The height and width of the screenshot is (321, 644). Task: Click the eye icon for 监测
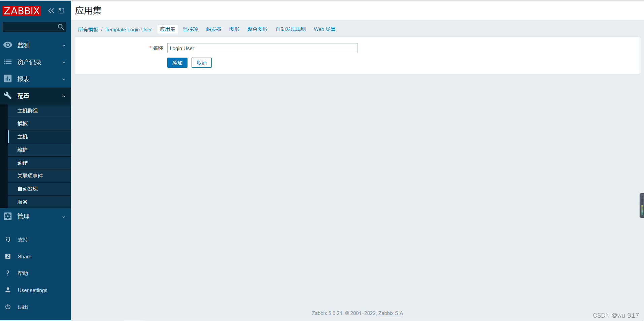point(8,45)
